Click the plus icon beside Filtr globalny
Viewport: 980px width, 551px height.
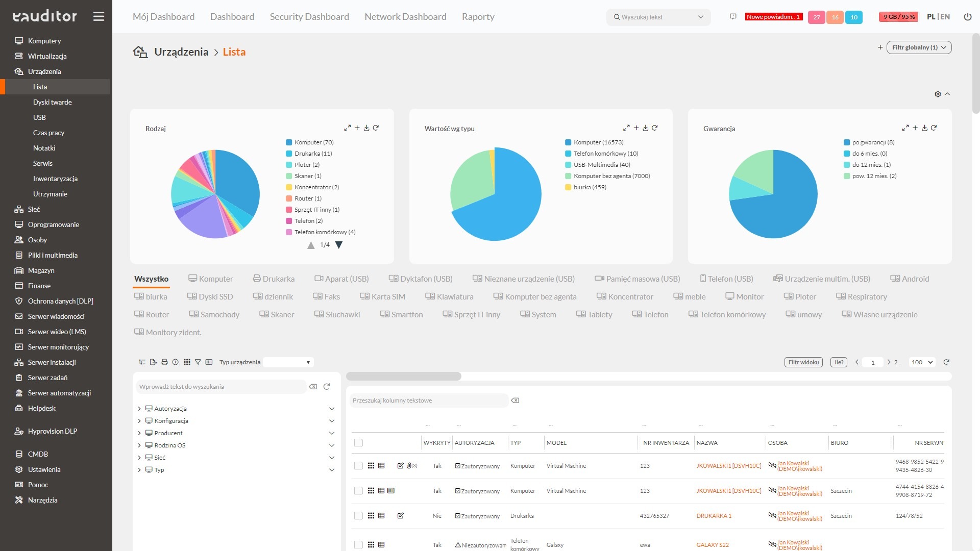pyautogui.click(x=880, y=47)
